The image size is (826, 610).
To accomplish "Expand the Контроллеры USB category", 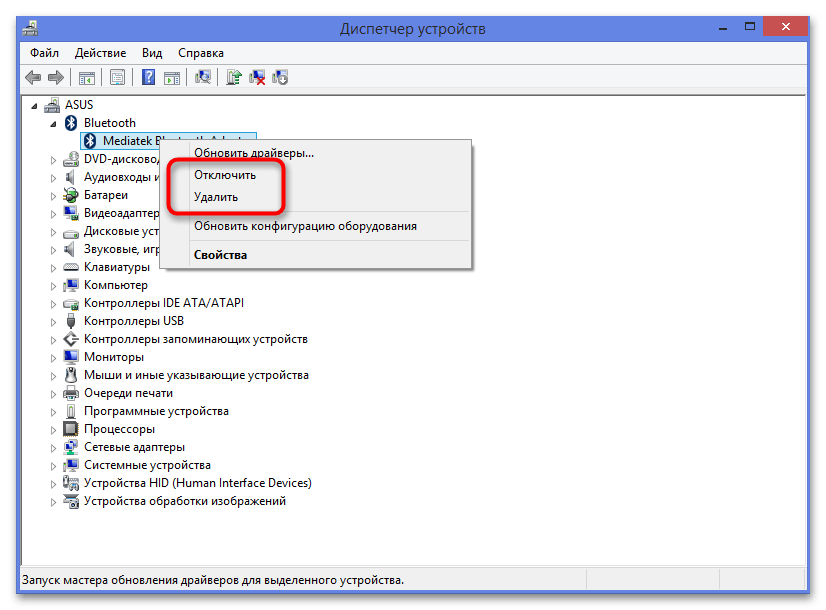I will [x=54, y=322].
